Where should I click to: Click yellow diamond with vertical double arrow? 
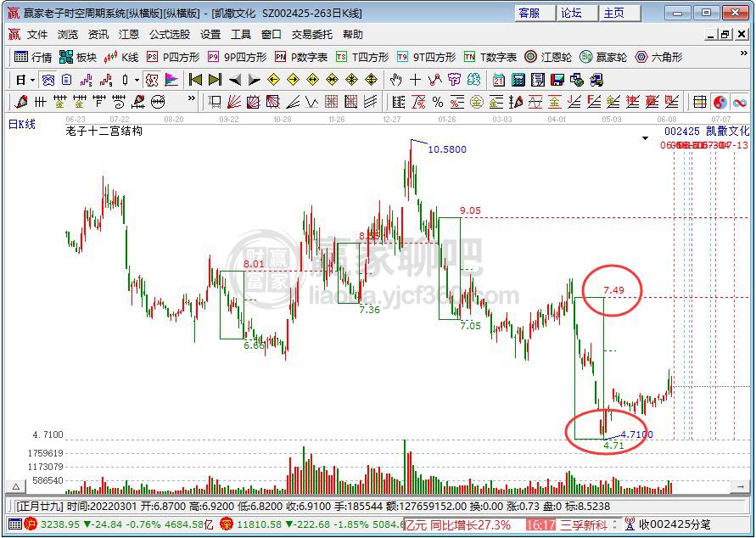(372, 80)
